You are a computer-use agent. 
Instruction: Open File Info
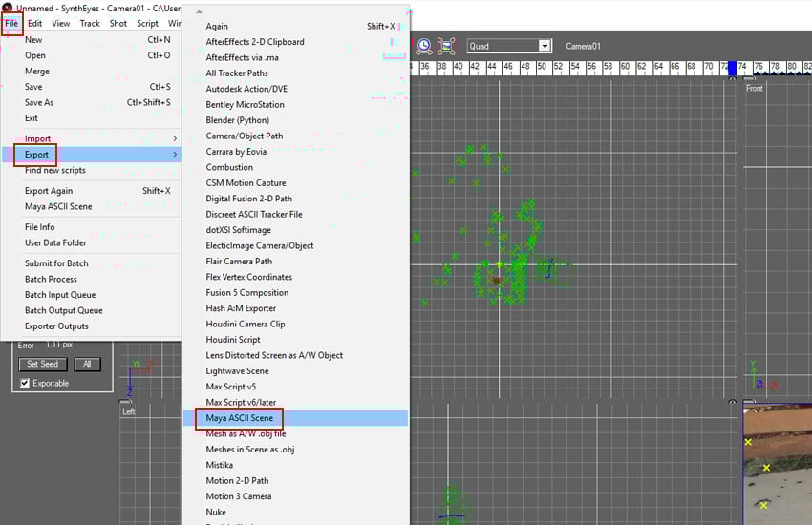tap(92, 227)
